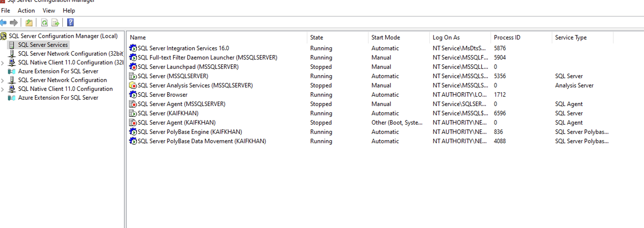
Task: Expand the SQL Native Client 11.0 Configuration node
Action: [2, 89]
